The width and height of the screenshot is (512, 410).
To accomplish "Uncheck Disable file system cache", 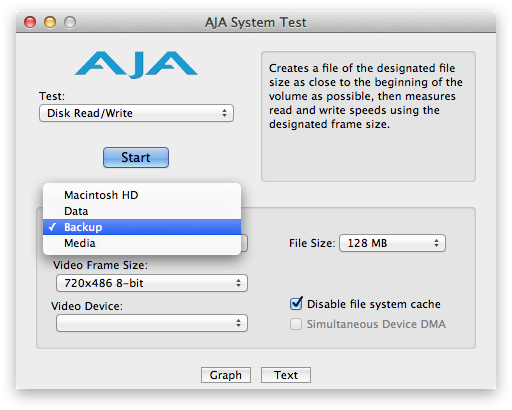I will click(x=296, y=304).
